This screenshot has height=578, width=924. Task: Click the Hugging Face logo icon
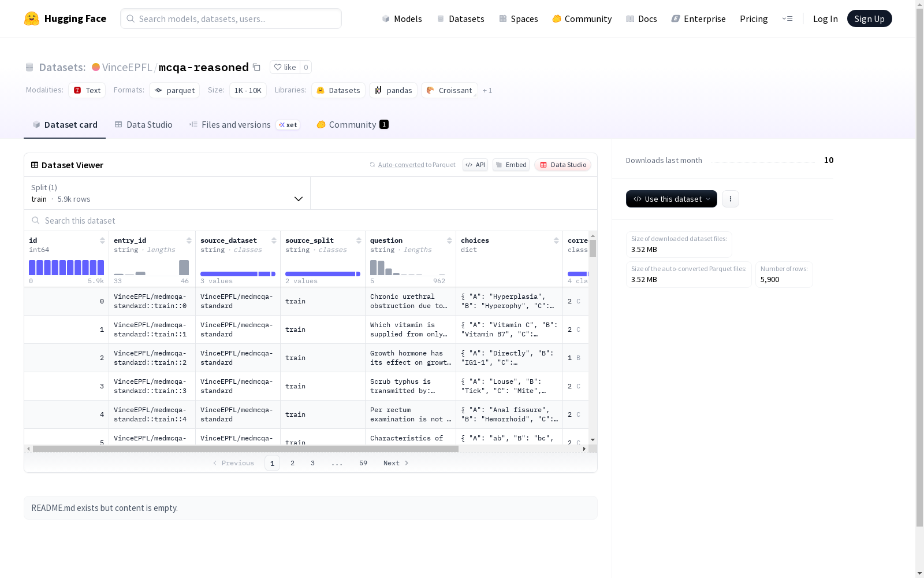(32, 18)
